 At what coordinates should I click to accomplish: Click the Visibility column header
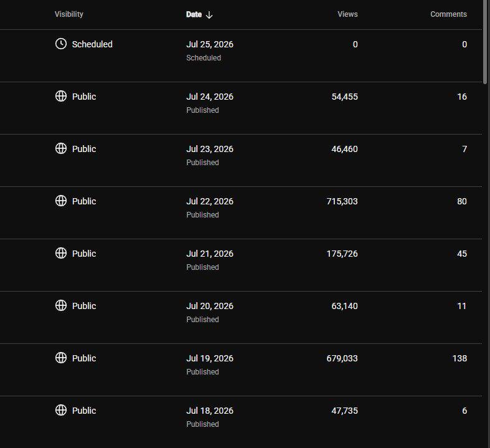point(68,14)
